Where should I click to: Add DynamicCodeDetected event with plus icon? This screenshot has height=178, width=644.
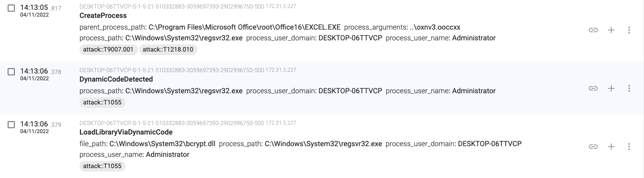coord(611,88)
